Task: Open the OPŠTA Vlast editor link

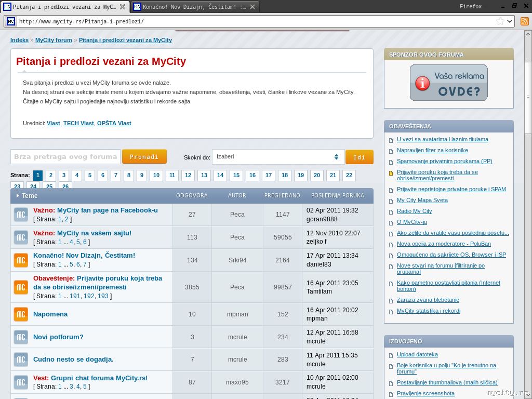Action: pos(114,123)
